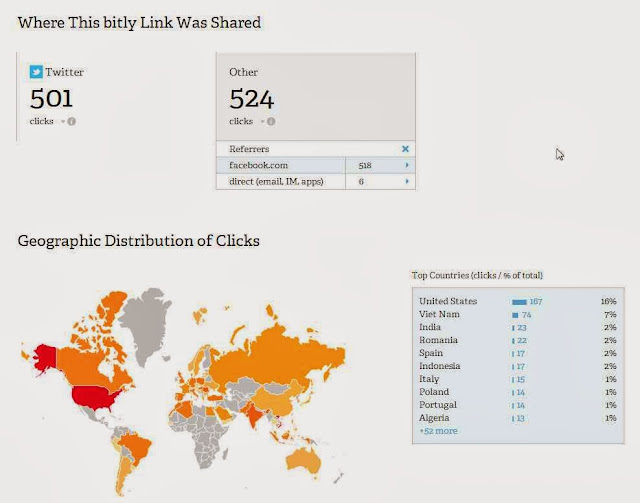Click the red United States on map
Viewport: 640px width, 503px height.
[x=95, y=398]
